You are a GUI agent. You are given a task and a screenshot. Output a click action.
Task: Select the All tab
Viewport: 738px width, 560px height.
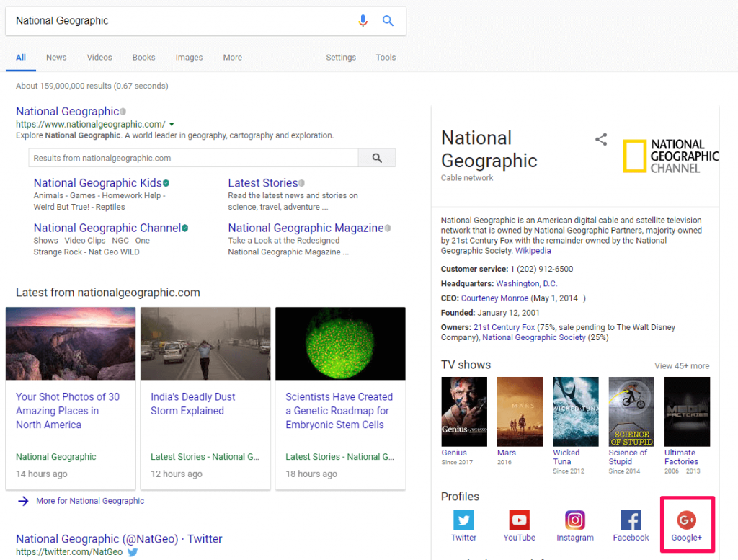[21, 58]
